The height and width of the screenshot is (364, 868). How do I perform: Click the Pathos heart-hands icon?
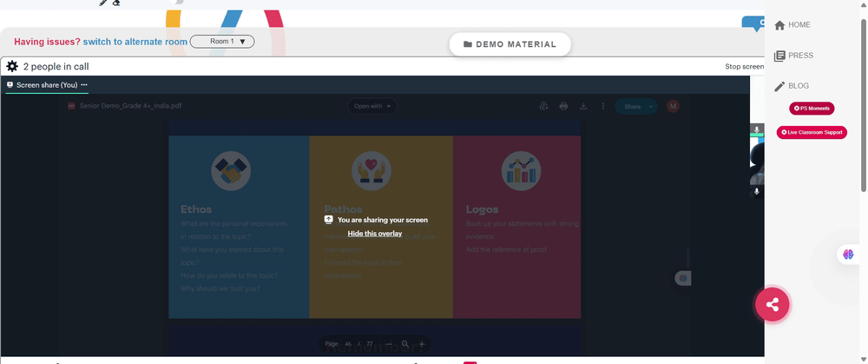pyautogui.click(x=372, y=171)
